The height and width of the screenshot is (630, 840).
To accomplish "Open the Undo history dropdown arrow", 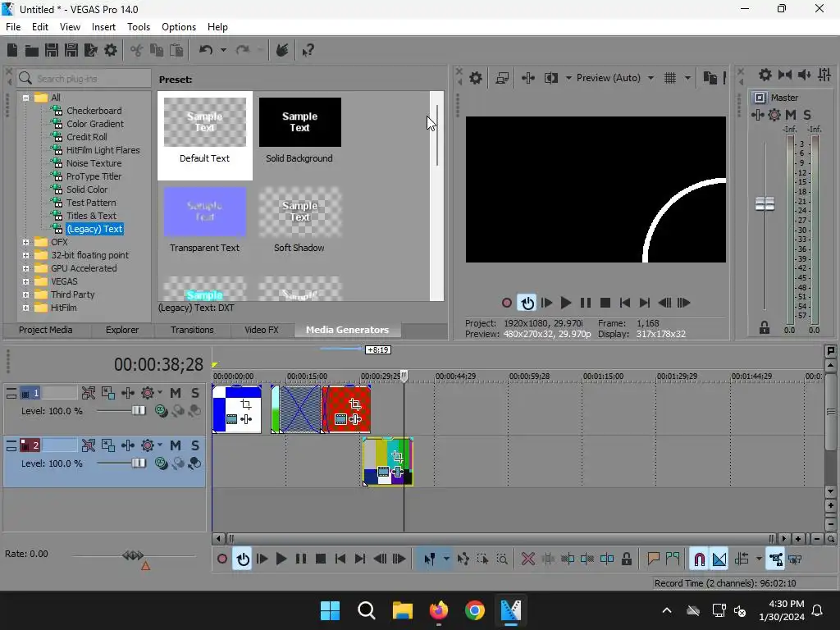I will (x=223, y=50).
